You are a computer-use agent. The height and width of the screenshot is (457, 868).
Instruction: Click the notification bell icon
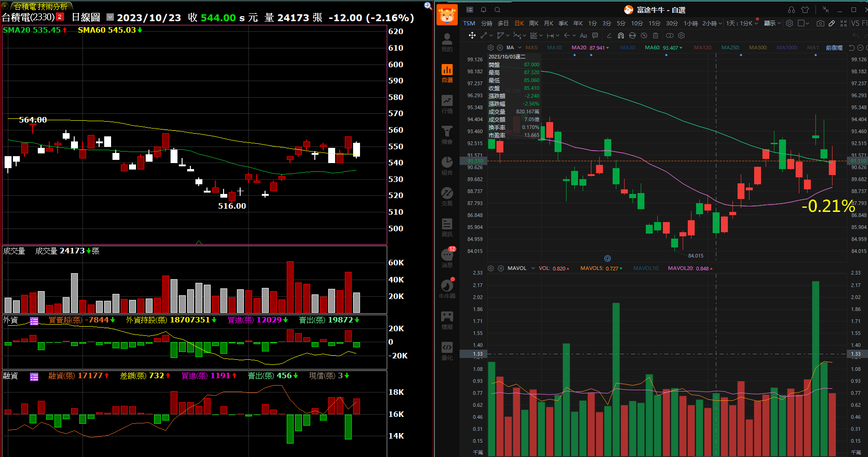pyautogui.click(x=484, y=10)
